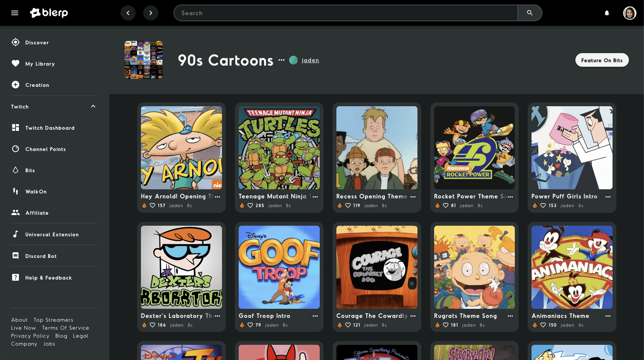Go back with the left arrow button
644x360 pixels.
point(128,13)
